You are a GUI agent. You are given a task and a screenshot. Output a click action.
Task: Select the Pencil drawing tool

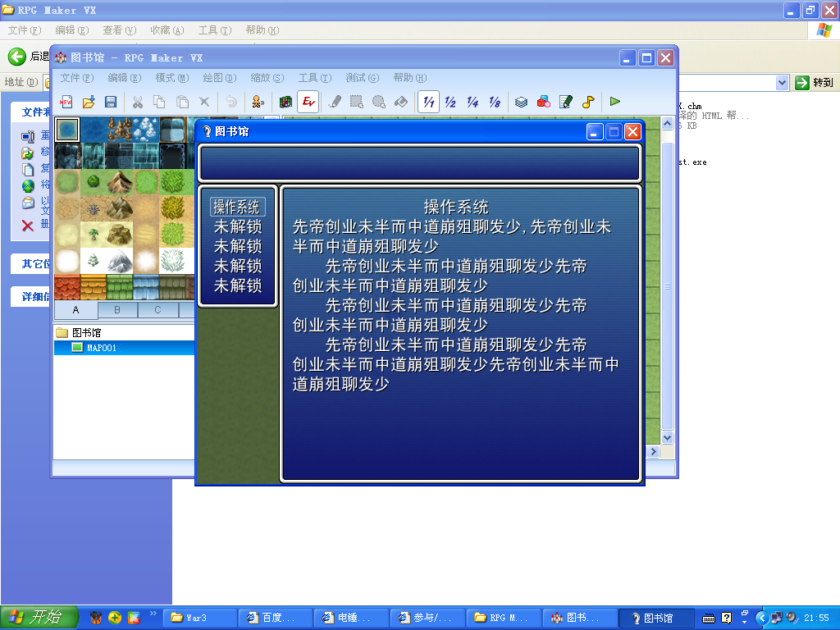tap(335, 102)
